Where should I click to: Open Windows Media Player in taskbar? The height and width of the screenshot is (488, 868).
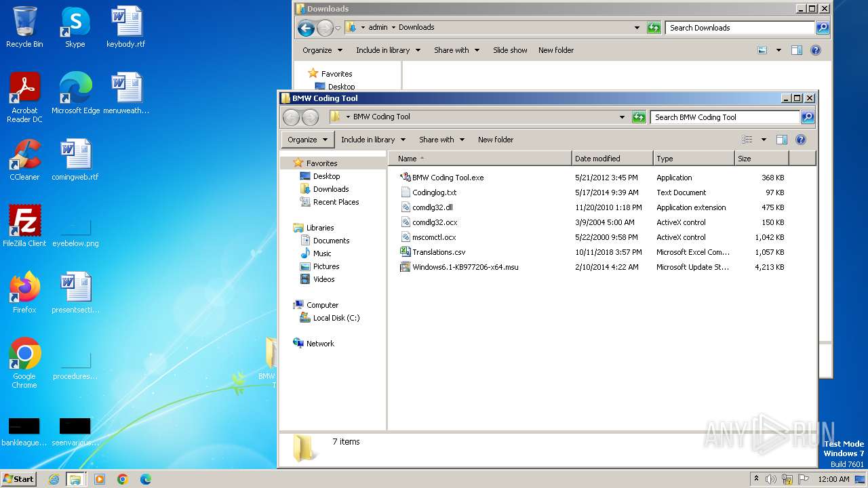pyautogui.click(x=100, y=479)
